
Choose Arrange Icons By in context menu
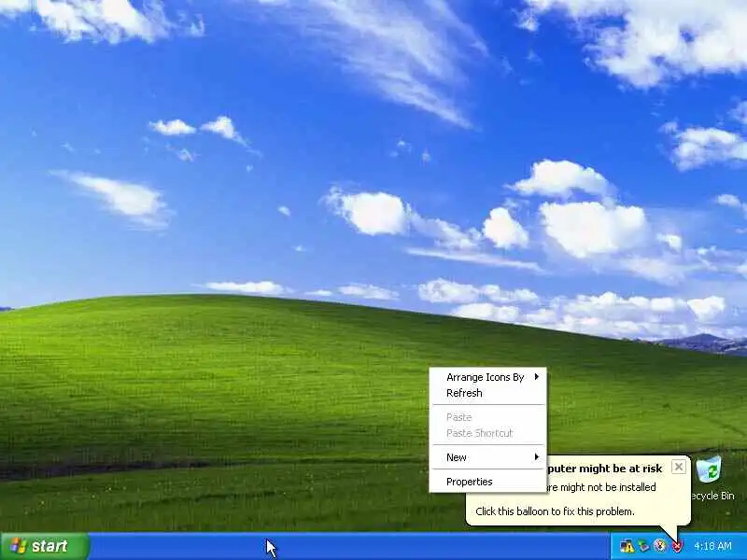coord(487,377)
